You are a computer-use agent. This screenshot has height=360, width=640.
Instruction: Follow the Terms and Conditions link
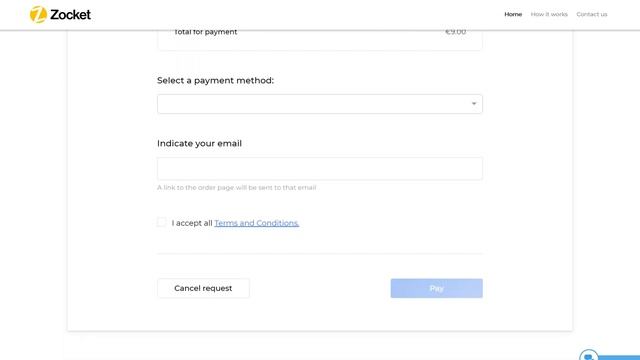coord(257,223)
